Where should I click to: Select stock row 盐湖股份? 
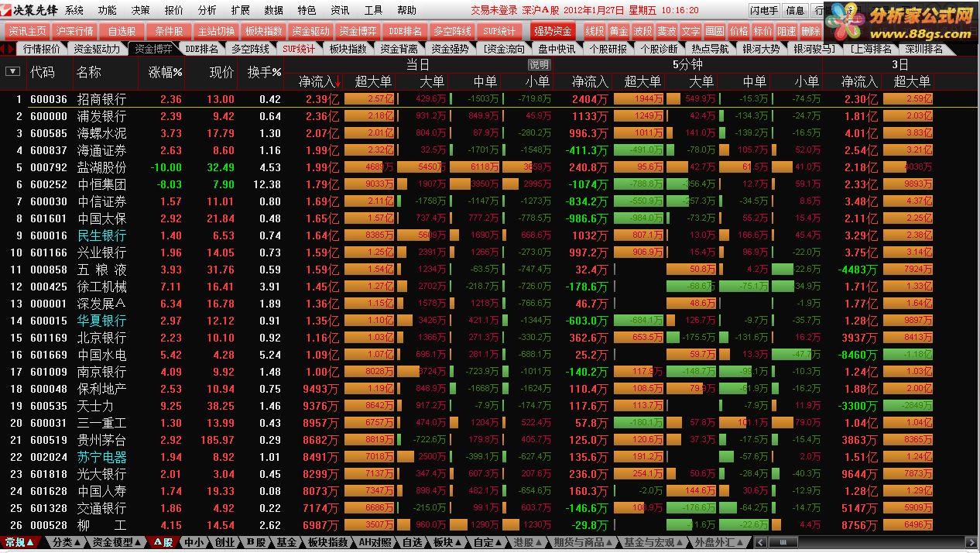[490, 167]
